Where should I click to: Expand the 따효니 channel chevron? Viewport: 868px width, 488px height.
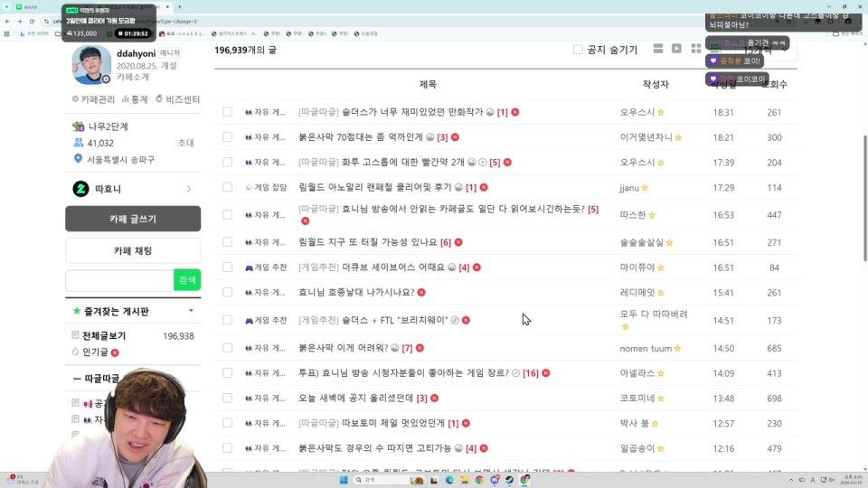point(188,189)
